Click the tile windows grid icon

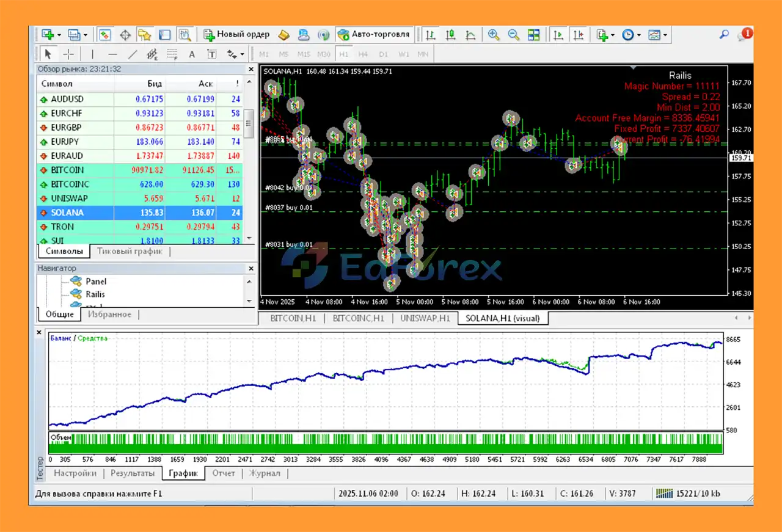point(534,35)
